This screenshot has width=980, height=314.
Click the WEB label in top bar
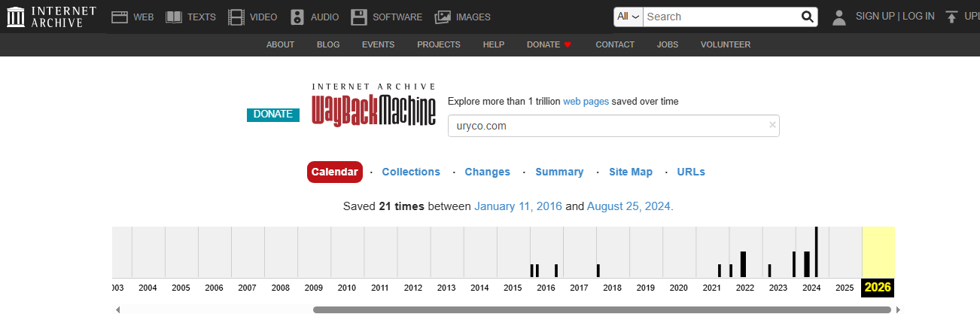tap(144, 17)
